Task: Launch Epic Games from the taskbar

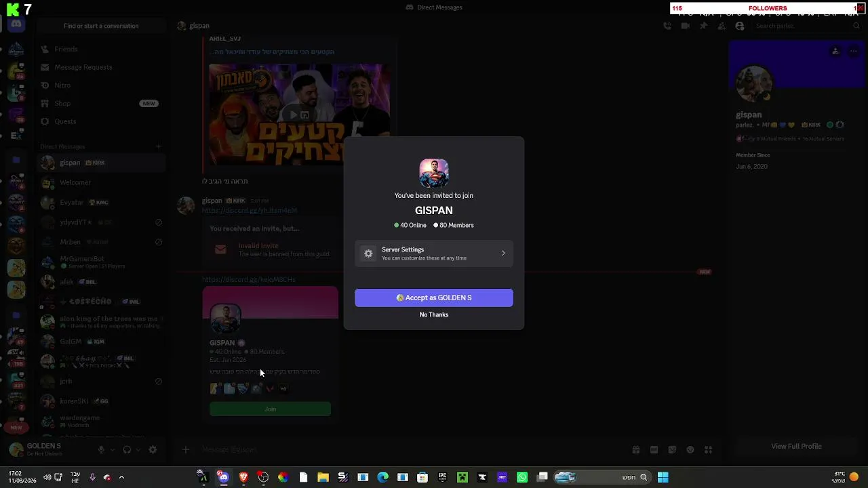Action: pos(443,477)
